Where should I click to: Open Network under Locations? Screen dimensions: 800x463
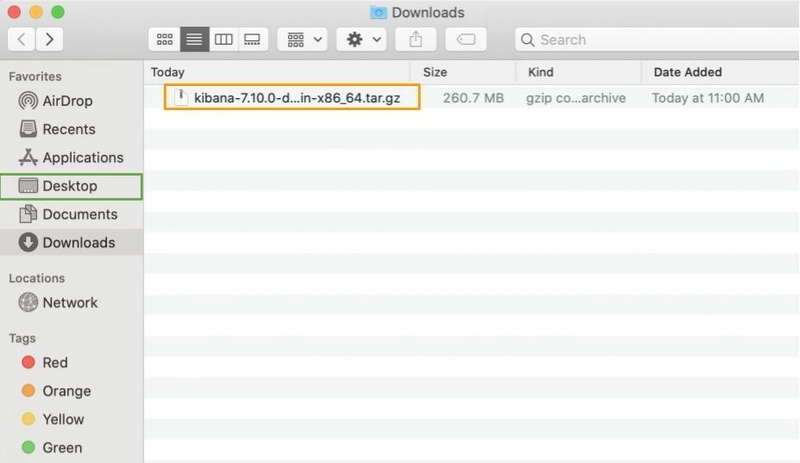point(71,302)
